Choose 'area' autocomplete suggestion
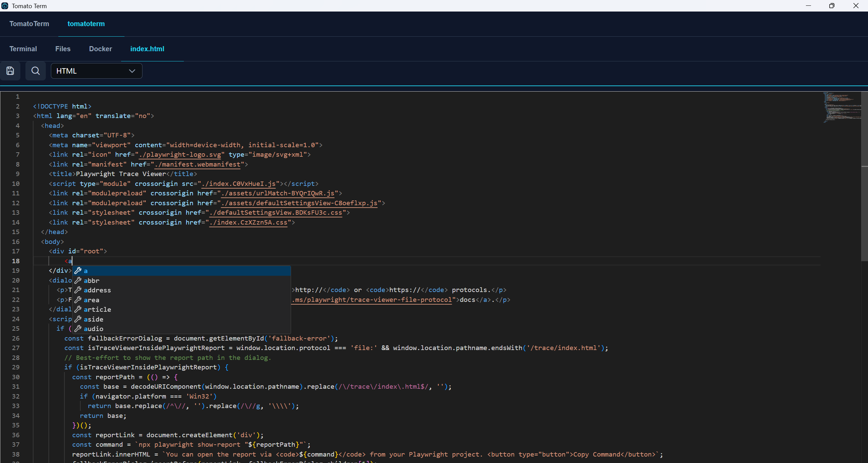The width and height of the screenshot is (868, 463). click(181, 300)
